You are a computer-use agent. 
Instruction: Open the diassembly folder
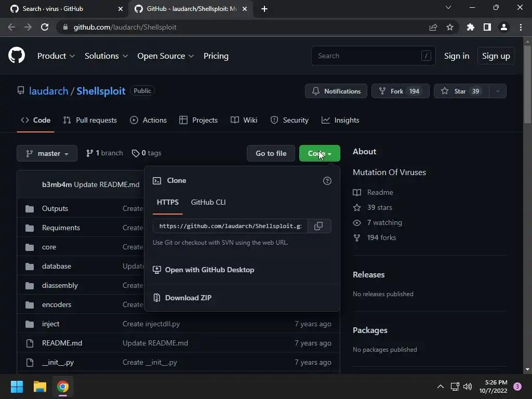pos(60,285)
